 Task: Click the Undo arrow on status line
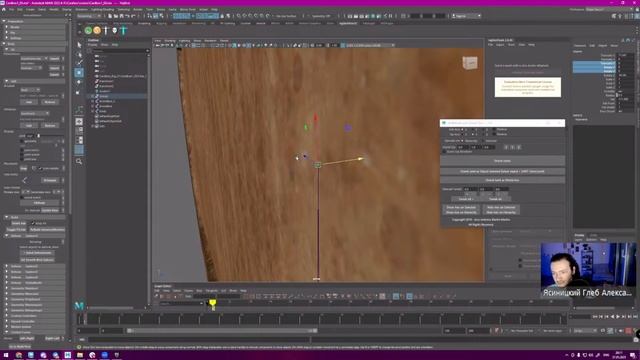point(128,16)
